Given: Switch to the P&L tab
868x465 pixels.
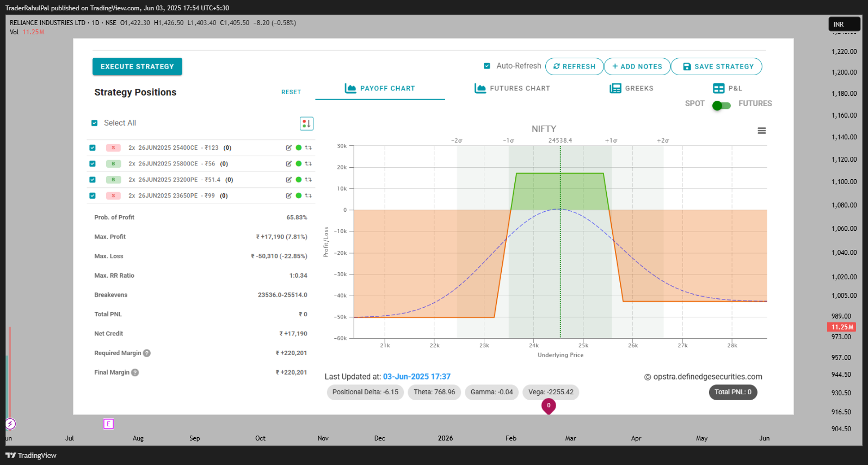Looking at the screenshot, I should 728,89.
